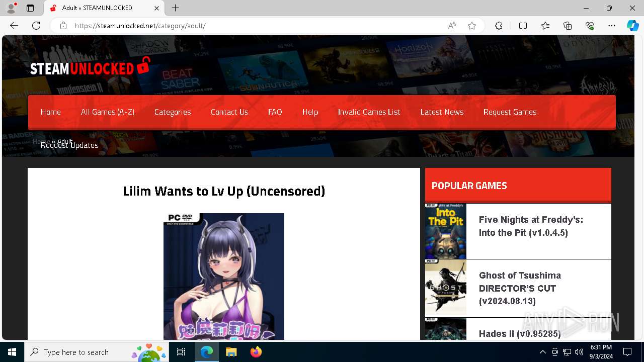644x362 pixels.
Task: Refresh the current page
Action: [36, 26]
